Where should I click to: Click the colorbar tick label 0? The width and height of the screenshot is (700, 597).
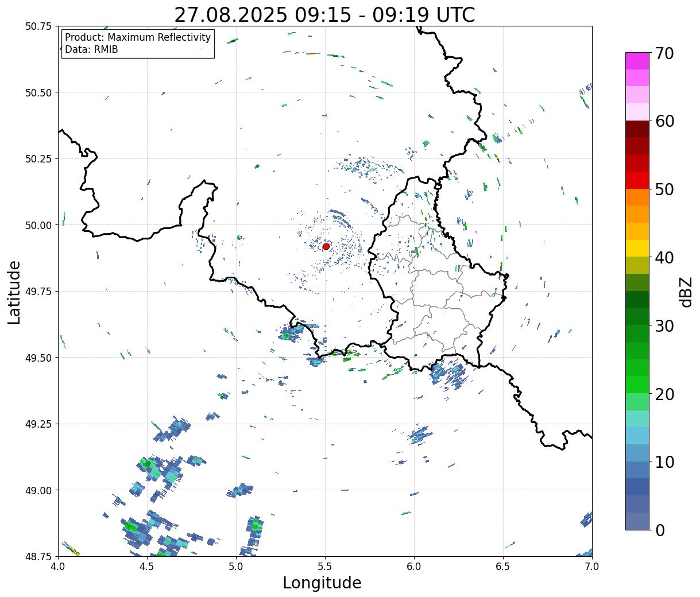tap(660, 530)
